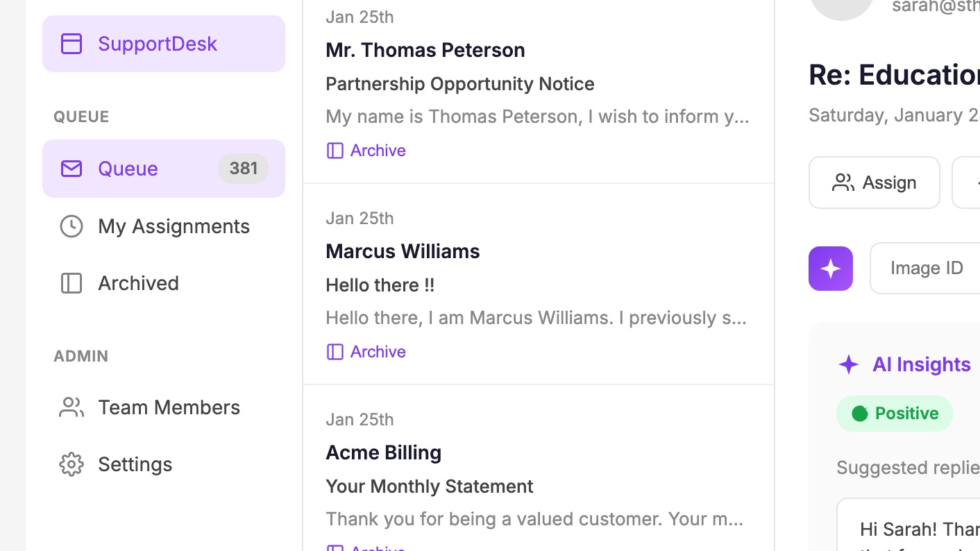Click the AI Insights sparkle icon
This screenshot has width=980, height=551.
[848, 364]
